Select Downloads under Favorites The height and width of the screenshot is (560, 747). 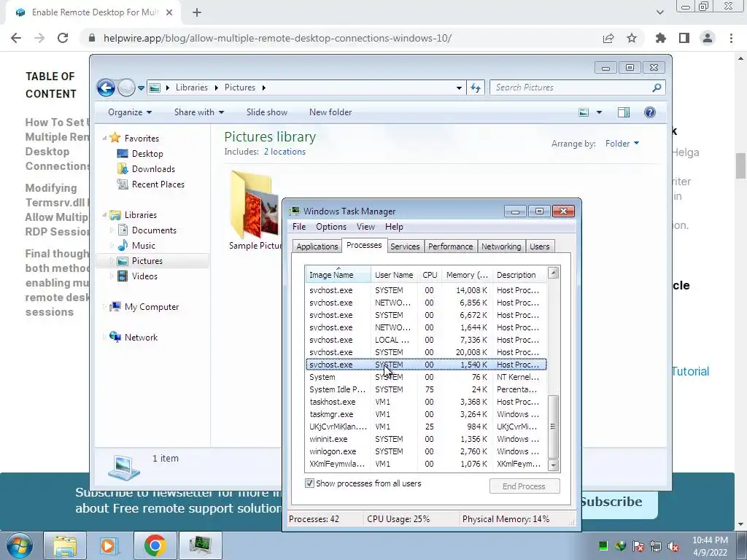(153, 169)
